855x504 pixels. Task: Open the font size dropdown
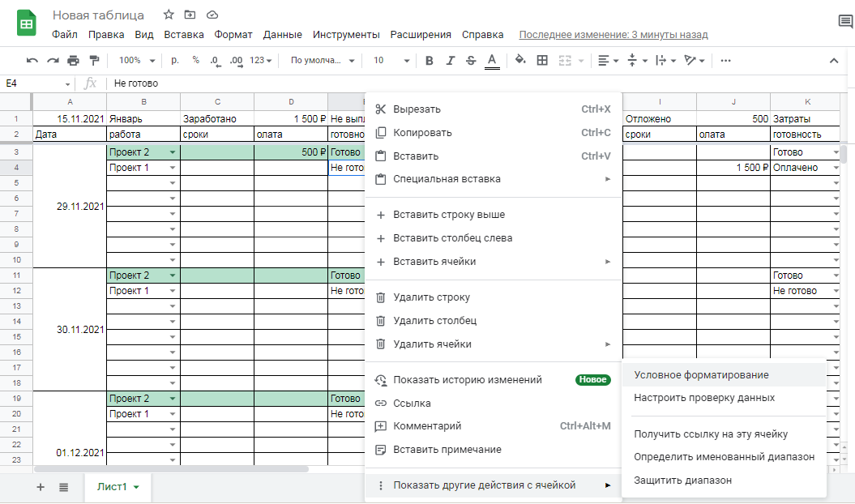pyautogui.click(x=391, y=61)
